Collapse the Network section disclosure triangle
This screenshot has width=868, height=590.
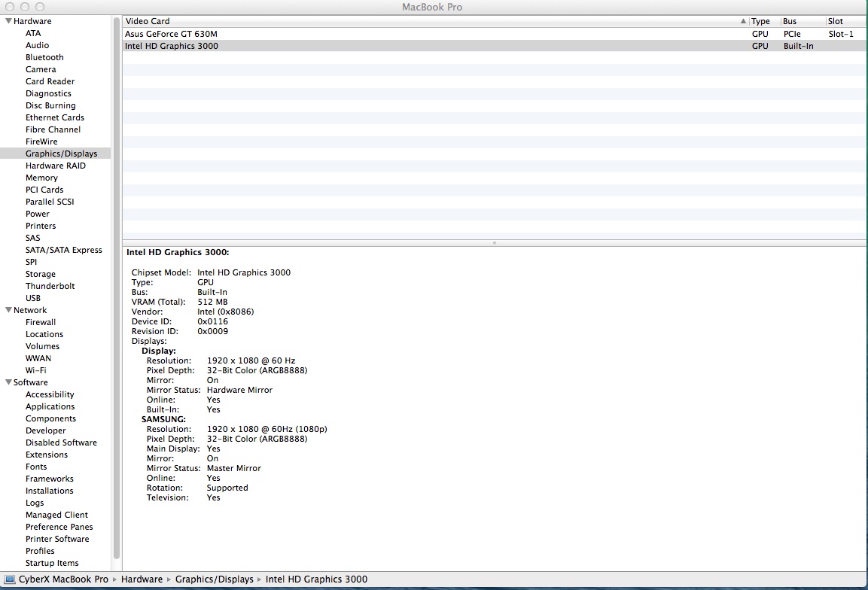pyautogui.click(x=8, y=310)
